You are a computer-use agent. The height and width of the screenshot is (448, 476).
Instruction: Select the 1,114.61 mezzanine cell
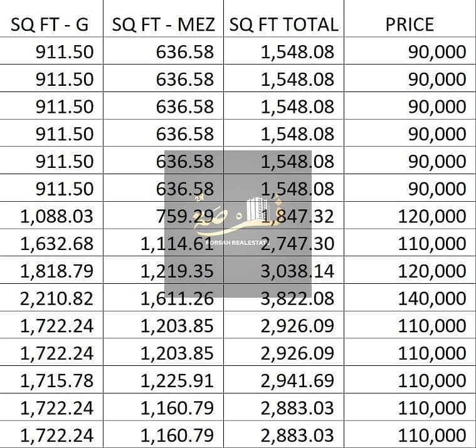point(163,242)
